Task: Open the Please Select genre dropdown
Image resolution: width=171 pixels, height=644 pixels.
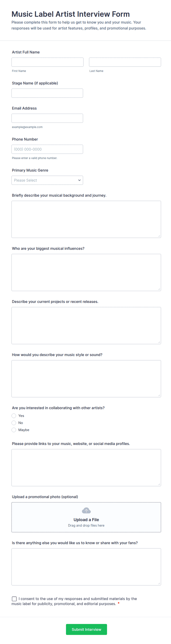Action: (47, 180)
